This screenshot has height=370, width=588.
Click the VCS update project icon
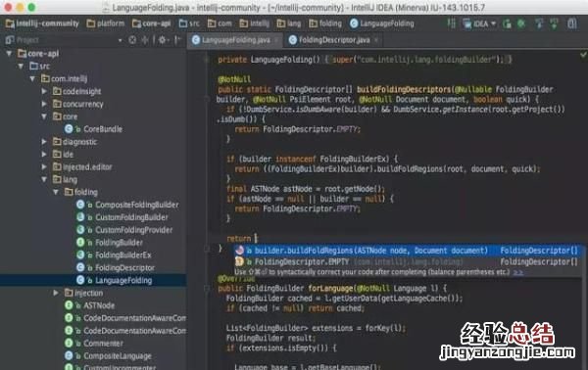coord(539,23)
